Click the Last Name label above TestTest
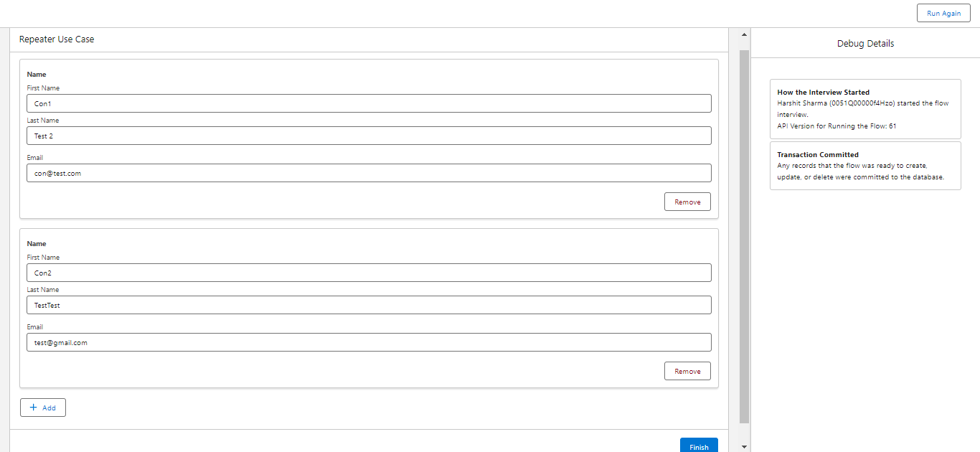 (x=43, y=290)
